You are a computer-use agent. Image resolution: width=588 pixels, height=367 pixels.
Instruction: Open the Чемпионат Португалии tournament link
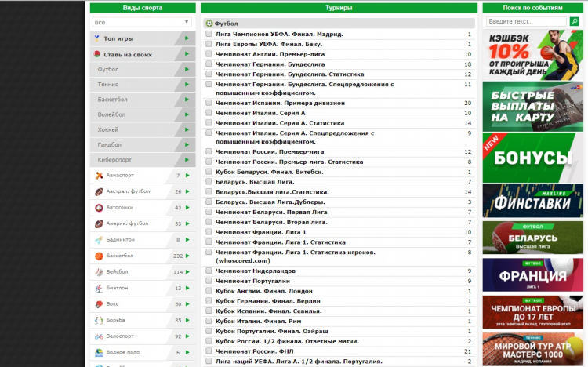point(252,281)
